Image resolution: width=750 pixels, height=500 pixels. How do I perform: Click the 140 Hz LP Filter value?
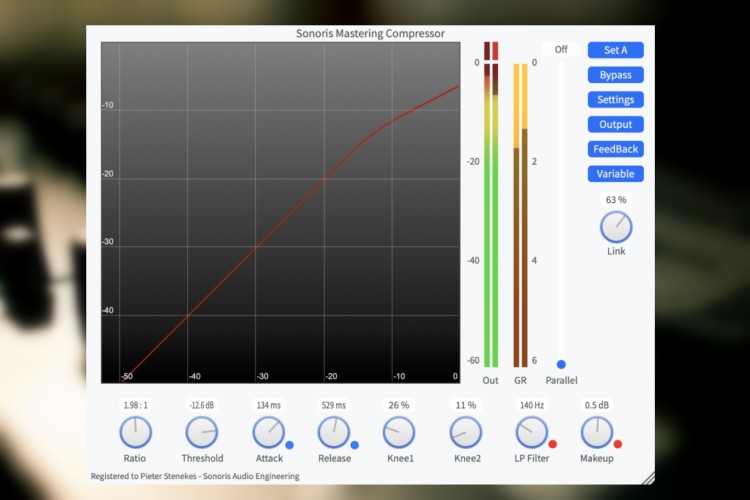click(531, 405)
